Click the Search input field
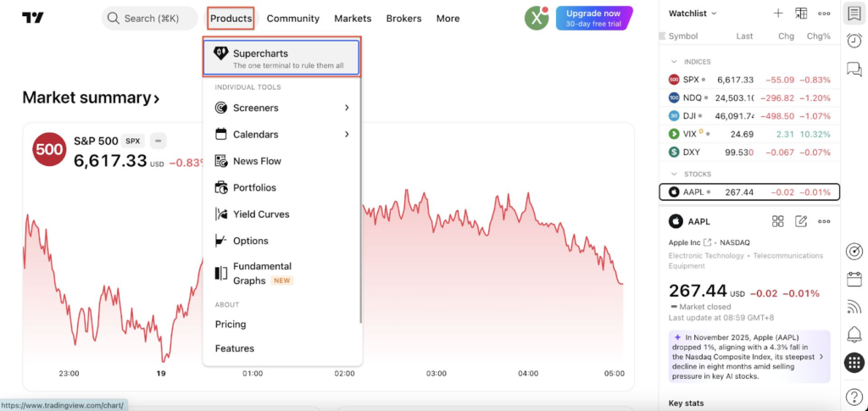The width and height of the screenshot is (868, 411). pyautogui.click(x=151, y=18)
